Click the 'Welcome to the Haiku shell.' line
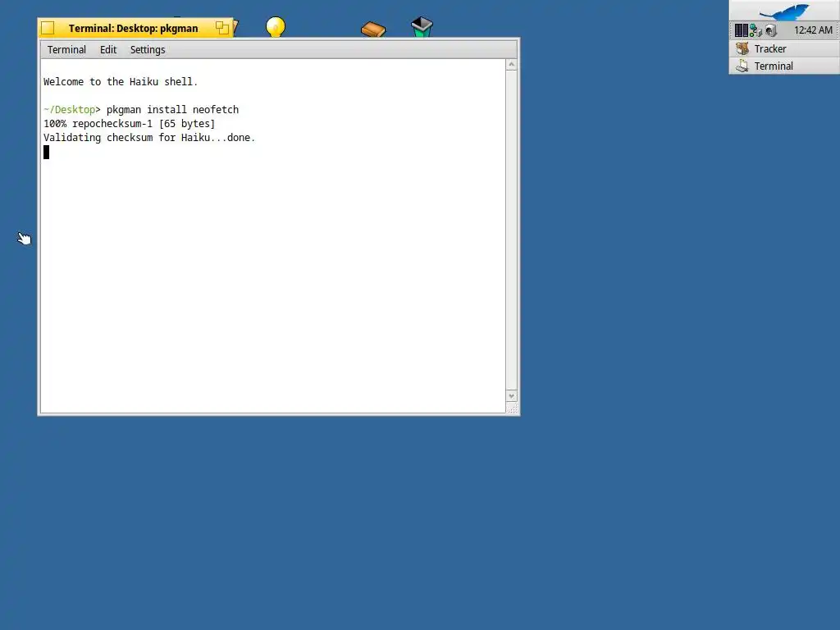 [x=121, y=82]
